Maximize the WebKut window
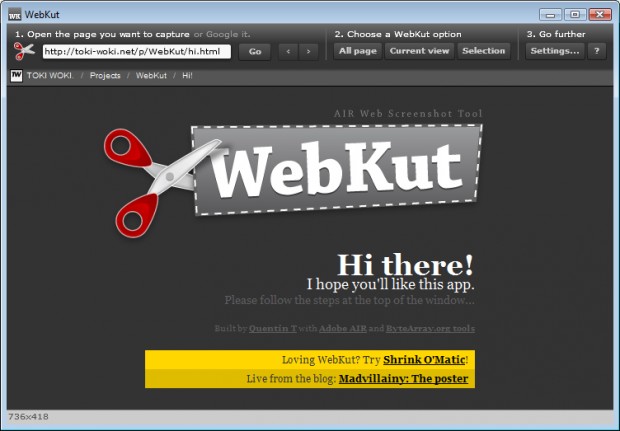The height and width of the screenshot is (431, 620). point(575,15)
